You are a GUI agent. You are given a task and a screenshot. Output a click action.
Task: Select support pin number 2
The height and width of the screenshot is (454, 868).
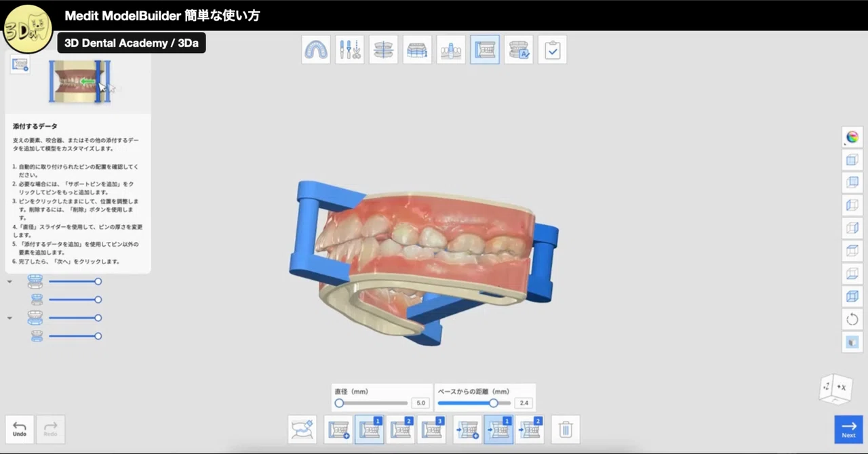pos(400,430)
